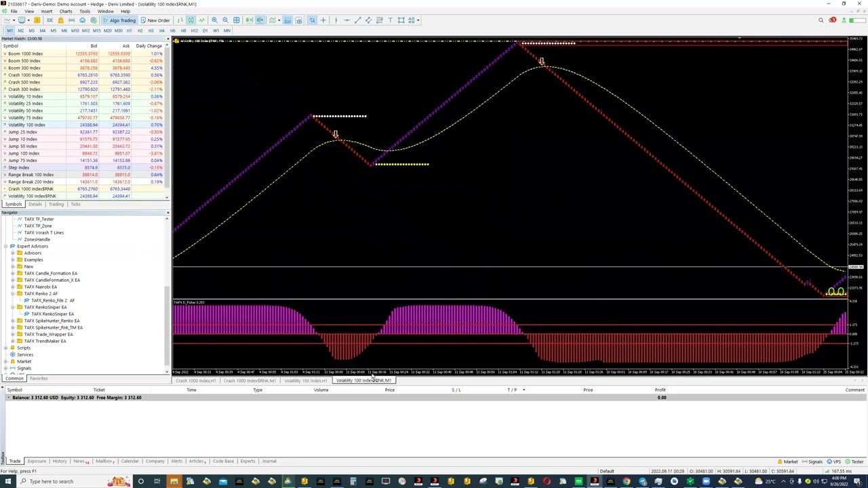Viewport: 868px width, 488px height.
Task: Expand TAFX TrendMaker EA folder
Action: pos(12,341)
